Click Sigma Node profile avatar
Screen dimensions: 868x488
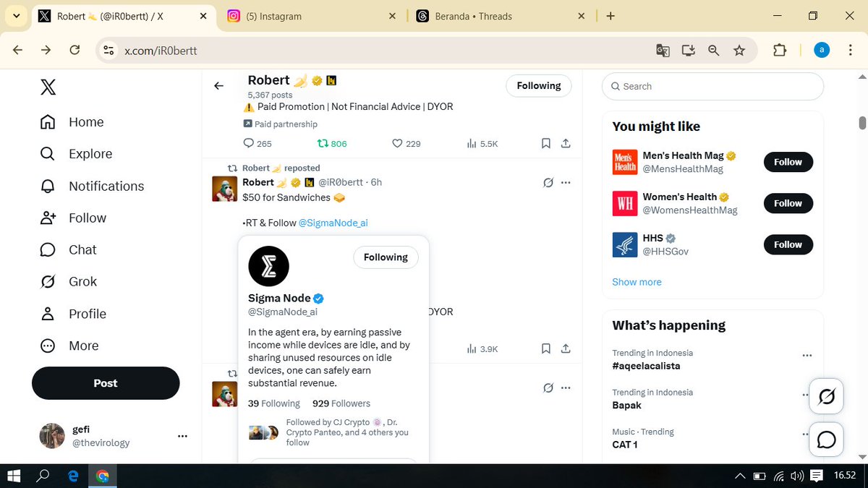(268, 266)
